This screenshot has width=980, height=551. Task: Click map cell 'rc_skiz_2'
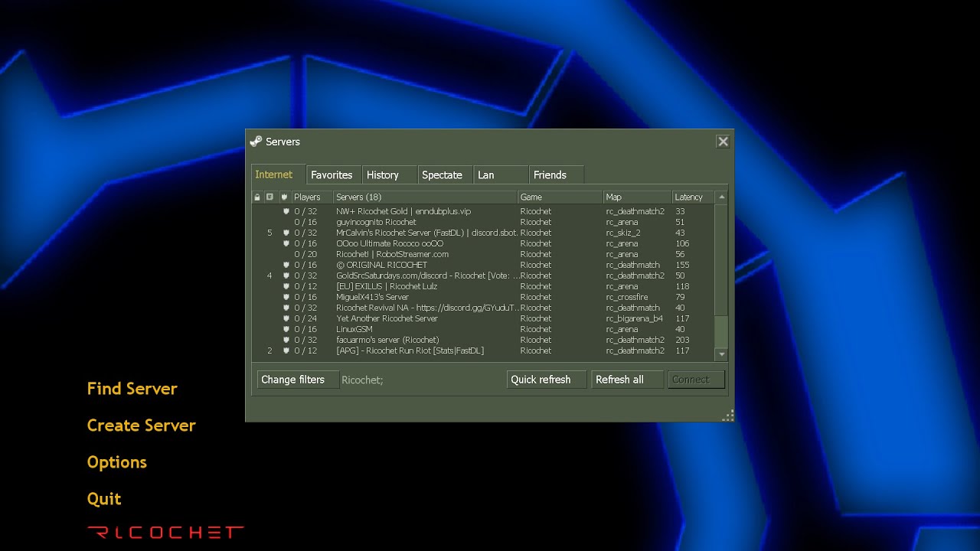[x=623, y=233]
